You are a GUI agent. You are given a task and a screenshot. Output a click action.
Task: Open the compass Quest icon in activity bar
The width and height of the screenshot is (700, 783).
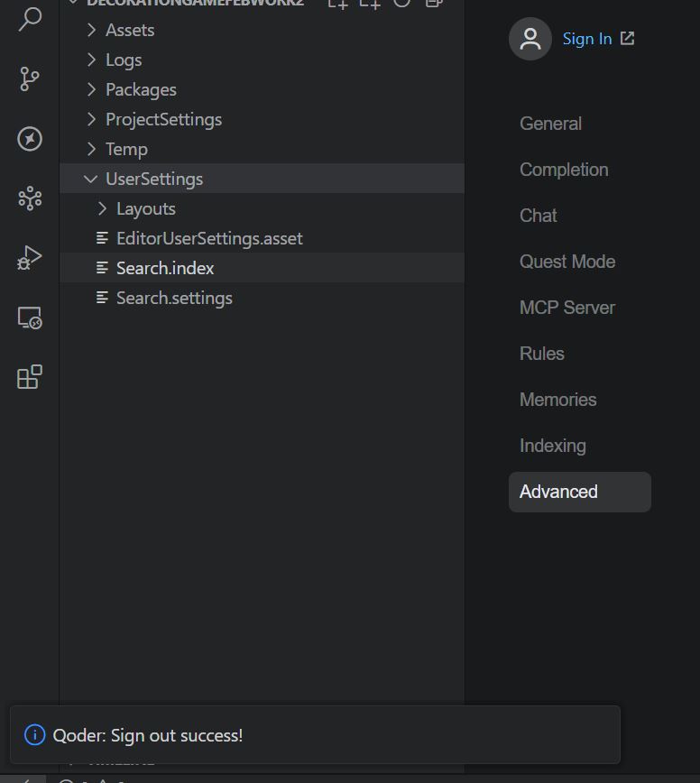[30, 139]
